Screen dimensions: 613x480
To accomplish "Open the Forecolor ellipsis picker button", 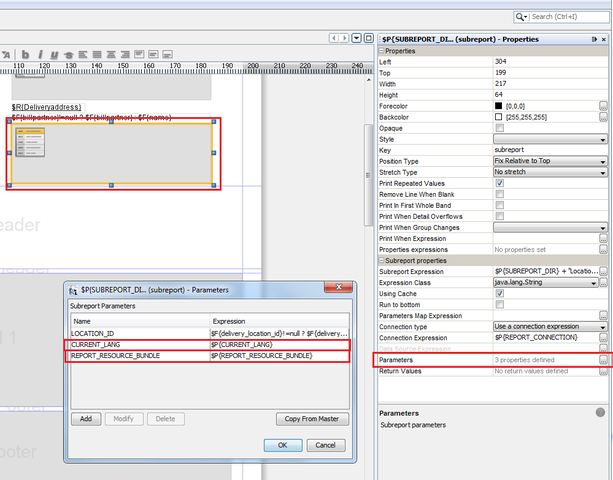I will point(603,105).
